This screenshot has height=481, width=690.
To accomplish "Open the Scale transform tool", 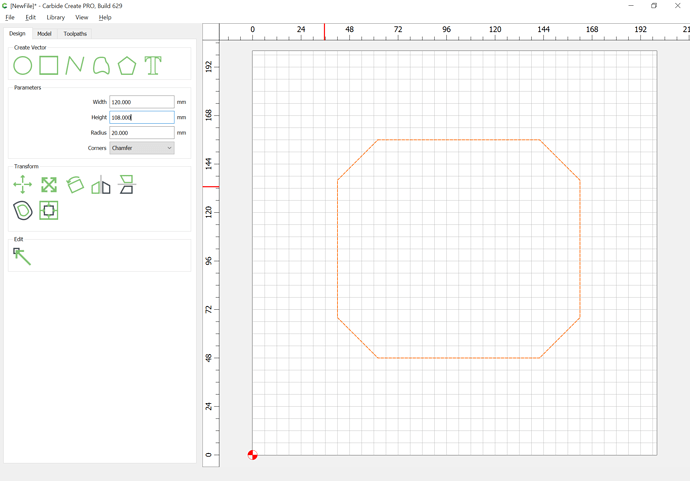I will pos(49,184).
